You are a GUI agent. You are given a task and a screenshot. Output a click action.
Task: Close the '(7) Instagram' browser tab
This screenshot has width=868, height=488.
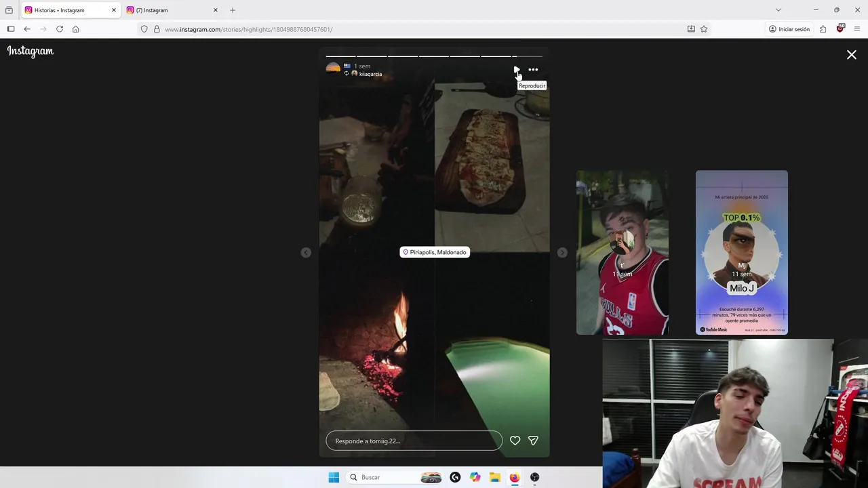pos(215,10)
